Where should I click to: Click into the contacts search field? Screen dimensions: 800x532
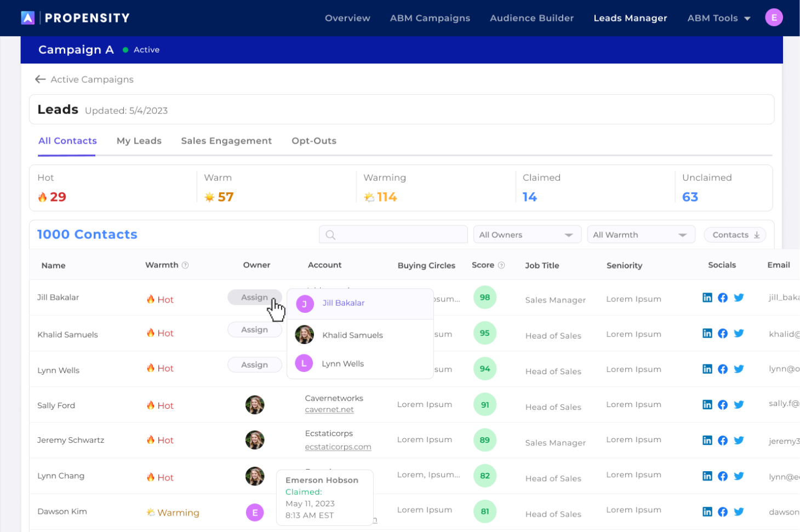(393, 234)
